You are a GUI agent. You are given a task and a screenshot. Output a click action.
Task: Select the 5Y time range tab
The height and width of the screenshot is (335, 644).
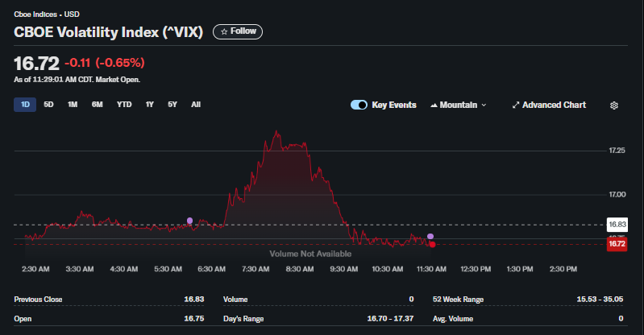(172, 105)
